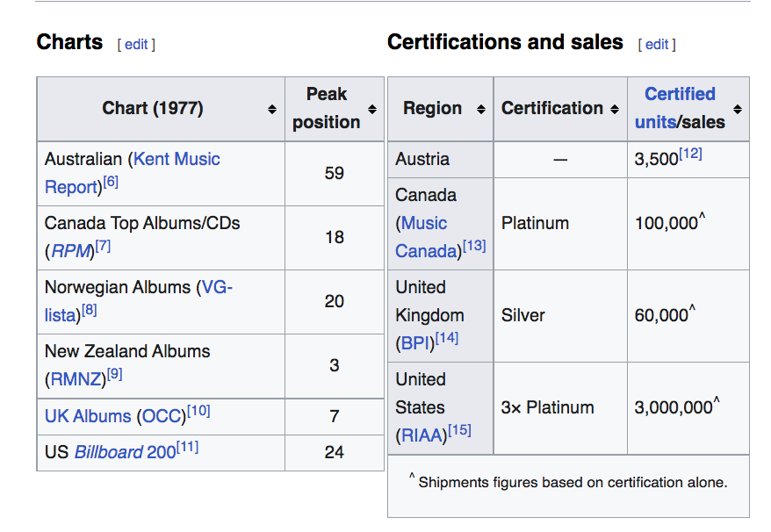Edit the Charts section
Viewport: 771px width, 532px height.
pos(136,44)
